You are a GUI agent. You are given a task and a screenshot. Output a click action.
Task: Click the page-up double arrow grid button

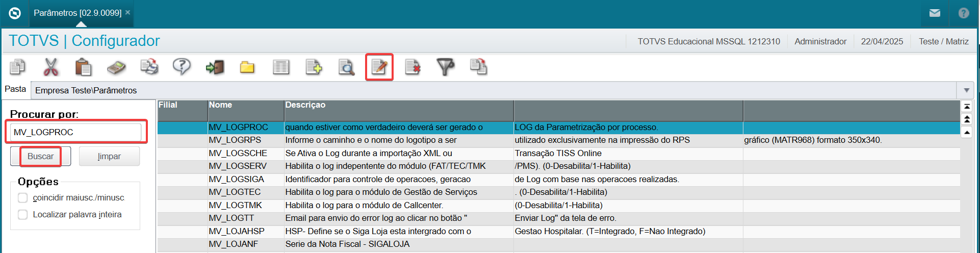pyautogui.click(x=967, y=119)
